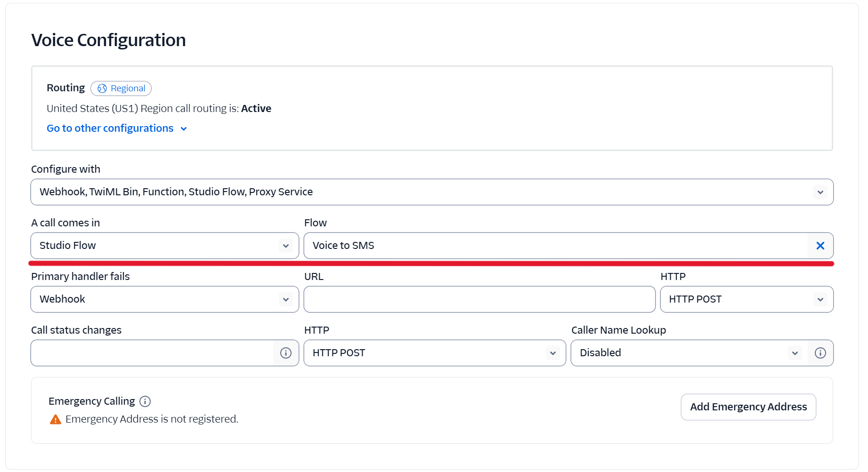The height and width of the screenshot is (472, 868).
Task: Open the Primary handler fails dropdown
Action: [164, 299]
